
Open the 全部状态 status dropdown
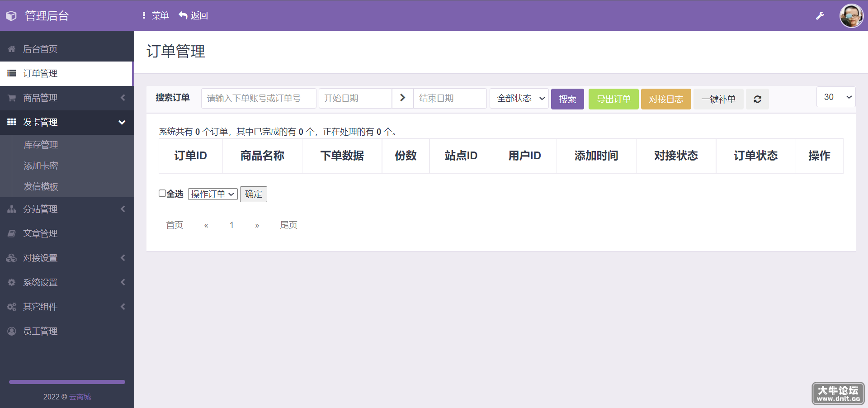(519, 98)
